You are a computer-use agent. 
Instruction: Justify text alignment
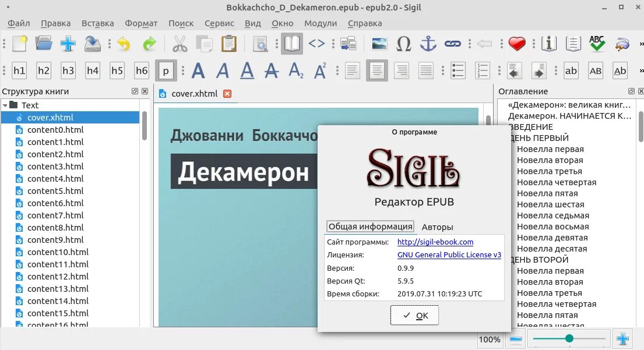pos(425,70)
